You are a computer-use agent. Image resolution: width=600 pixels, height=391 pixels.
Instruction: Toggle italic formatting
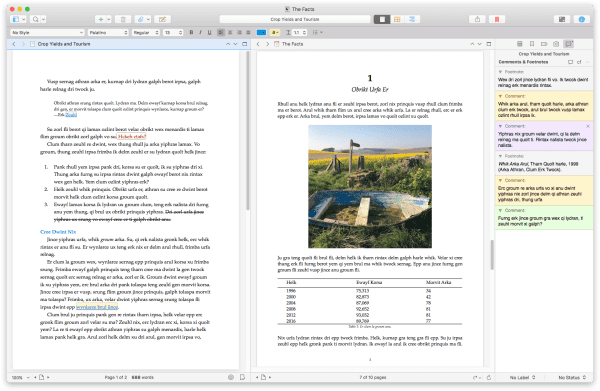pos(201,33)
